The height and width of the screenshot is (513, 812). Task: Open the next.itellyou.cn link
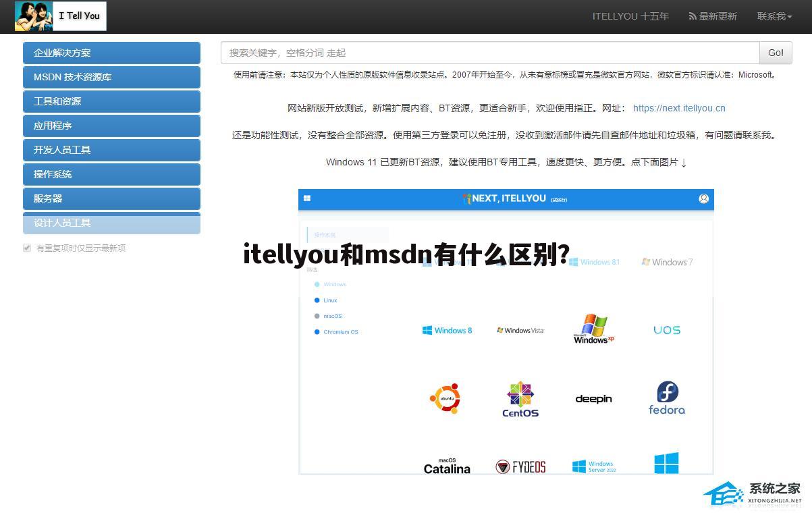pos(679,108)
